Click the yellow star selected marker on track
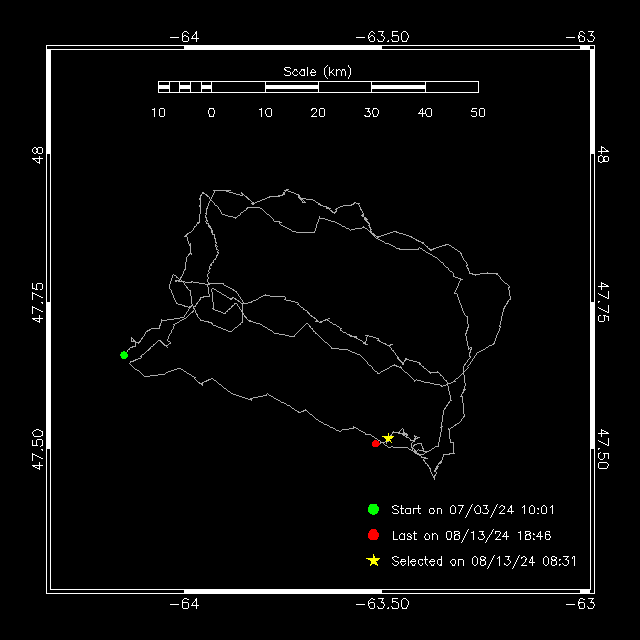Image resolution: width=640 pixels, height=640 pixels. (388, 438)
